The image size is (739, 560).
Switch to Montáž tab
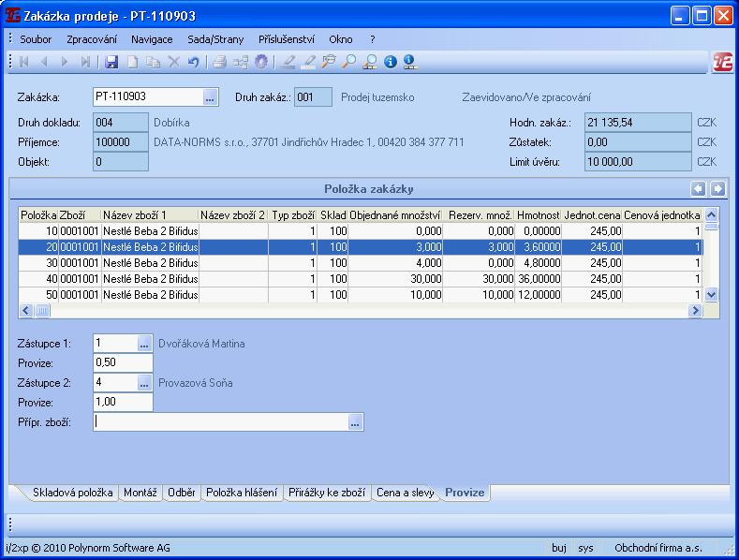[x=140, y=493]
